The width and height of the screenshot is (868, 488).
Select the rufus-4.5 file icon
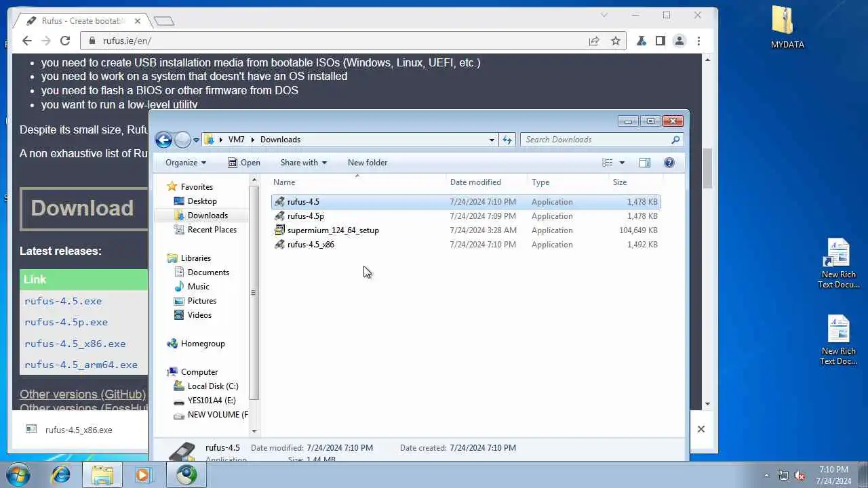[279, 202]
